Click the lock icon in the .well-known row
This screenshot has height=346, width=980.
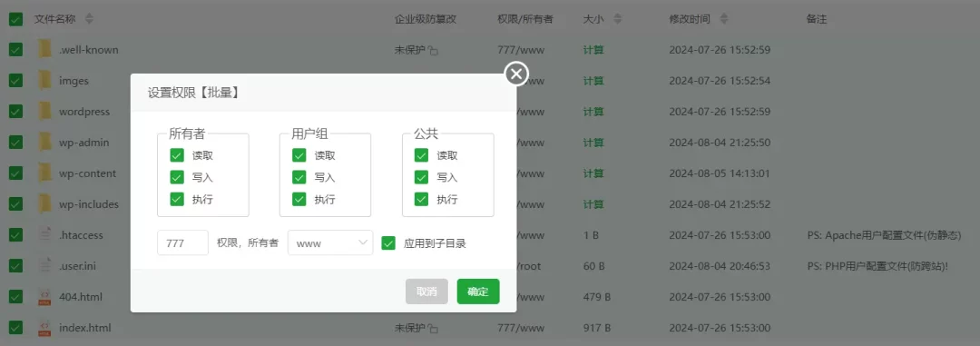click(x=433, y=50)
